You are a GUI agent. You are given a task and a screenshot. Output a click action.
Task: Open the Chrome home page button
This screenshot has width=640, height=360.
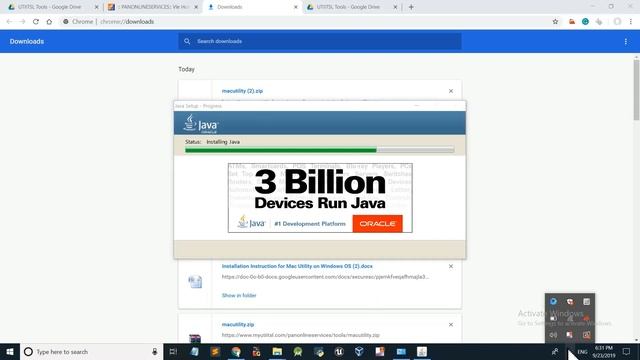pyautogui.click(x=49, y=22)
